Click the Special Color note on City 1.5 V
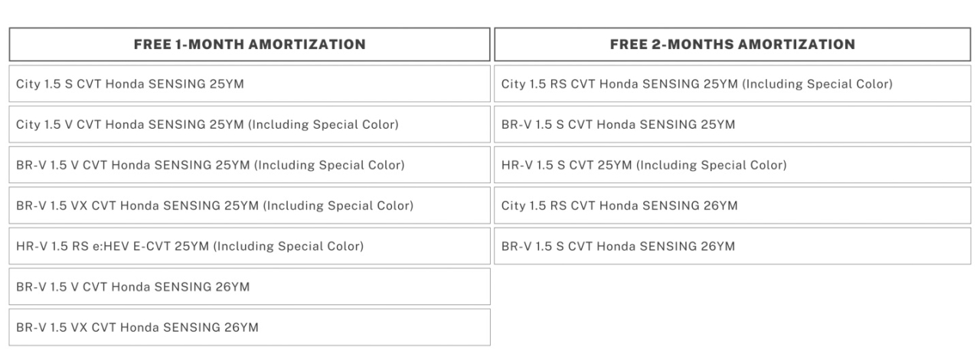980x361 pixels. tap(323, 124)
